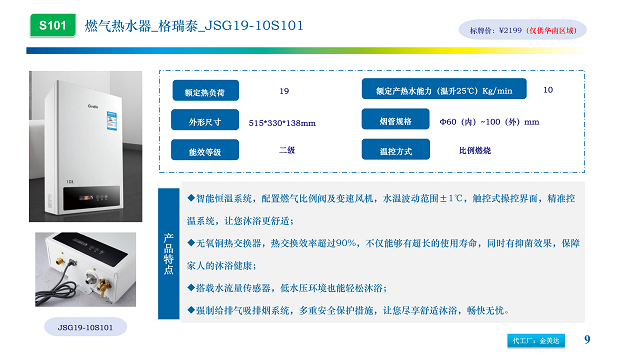
Task: Click the 能效等级 blue label
Action: [x=205, y=150]
